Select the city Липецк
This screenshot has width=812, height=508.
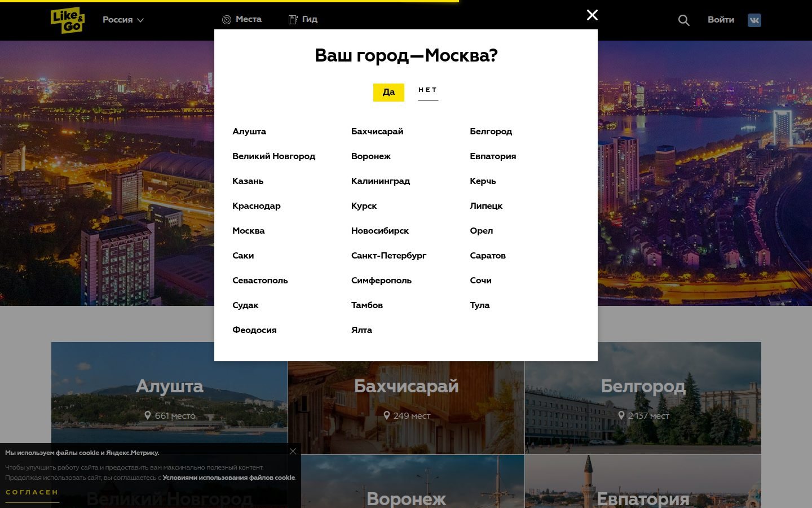click(x=486, y=206)
